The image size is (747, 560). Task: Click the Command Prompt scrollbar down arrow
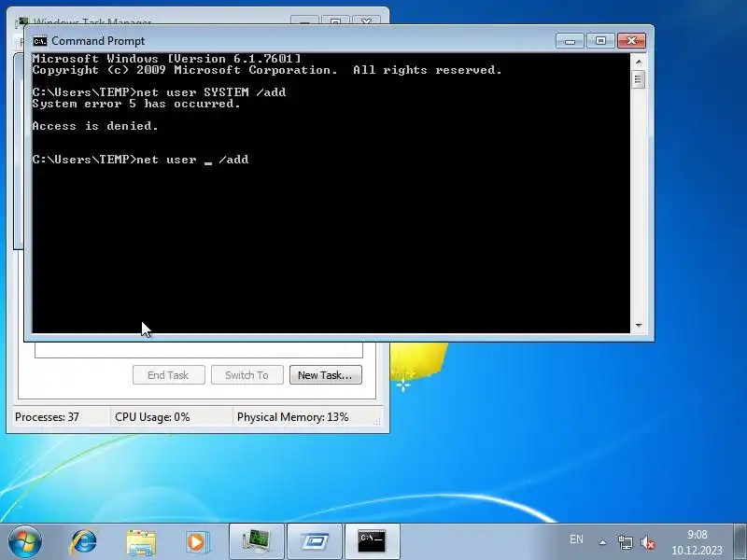coord(639,325)
